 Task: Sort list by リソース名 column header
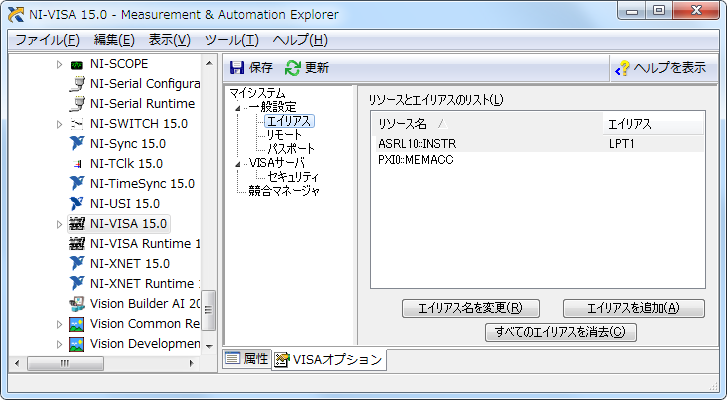click(488, 124)
